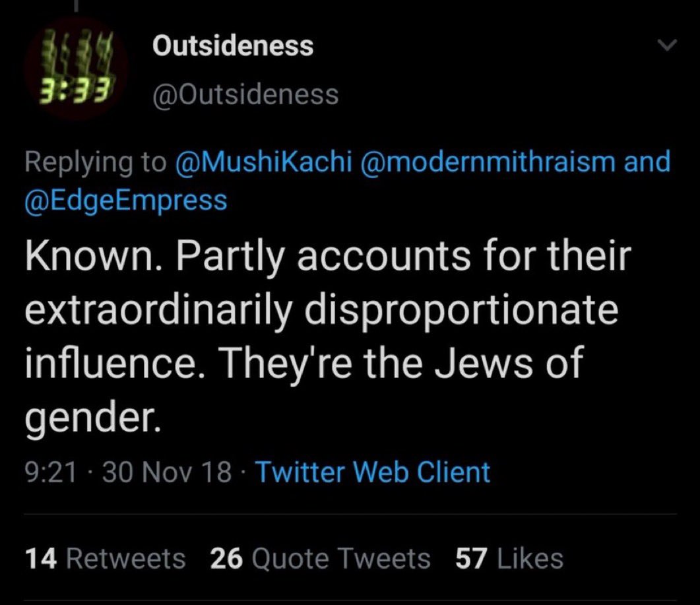Open the tweet options chevron menu

tap(668, 45)
